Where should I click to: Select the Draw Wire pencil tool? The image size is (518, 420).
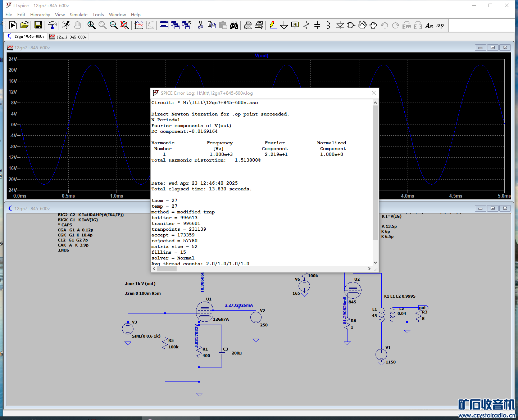273,25
